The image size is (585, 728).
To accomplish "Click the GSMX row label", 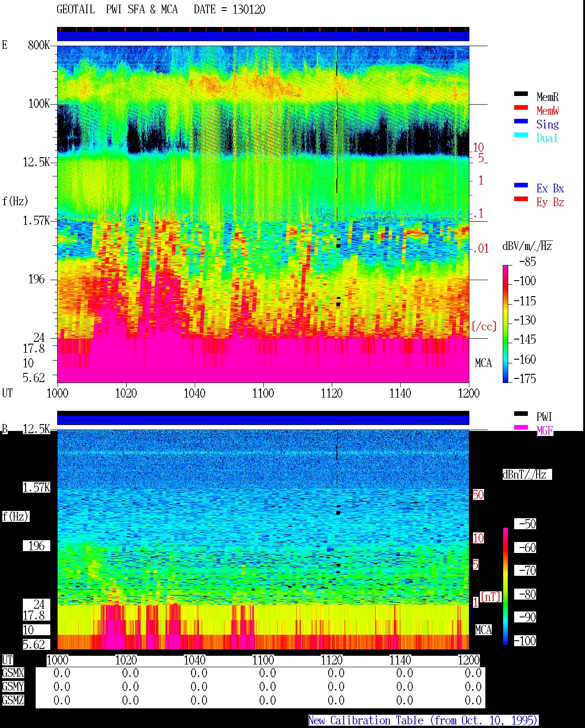I will coord(13,673).
